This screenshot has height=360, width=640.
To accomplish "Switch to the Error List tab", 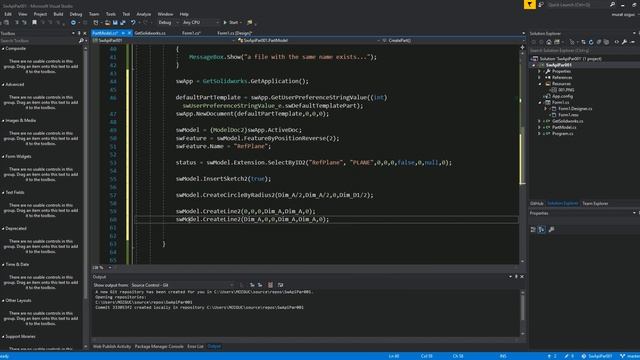I will tap(195, 347).
